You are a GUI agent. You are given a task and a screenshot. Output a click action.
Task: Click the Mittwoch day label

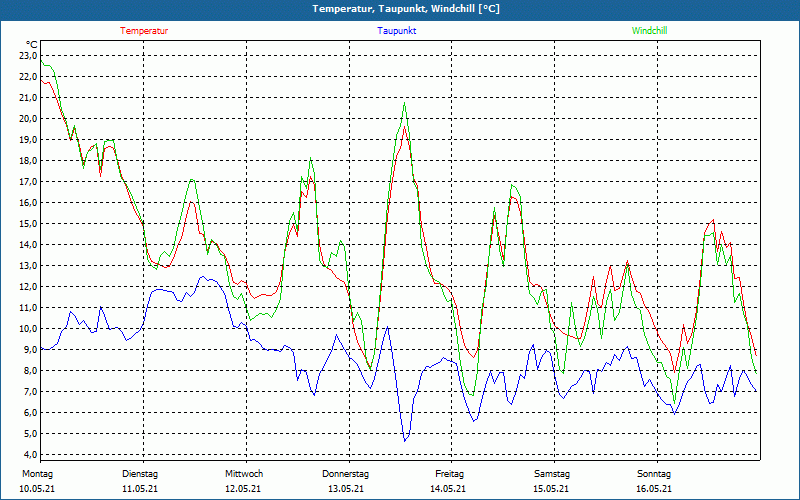tap(244, 474)
